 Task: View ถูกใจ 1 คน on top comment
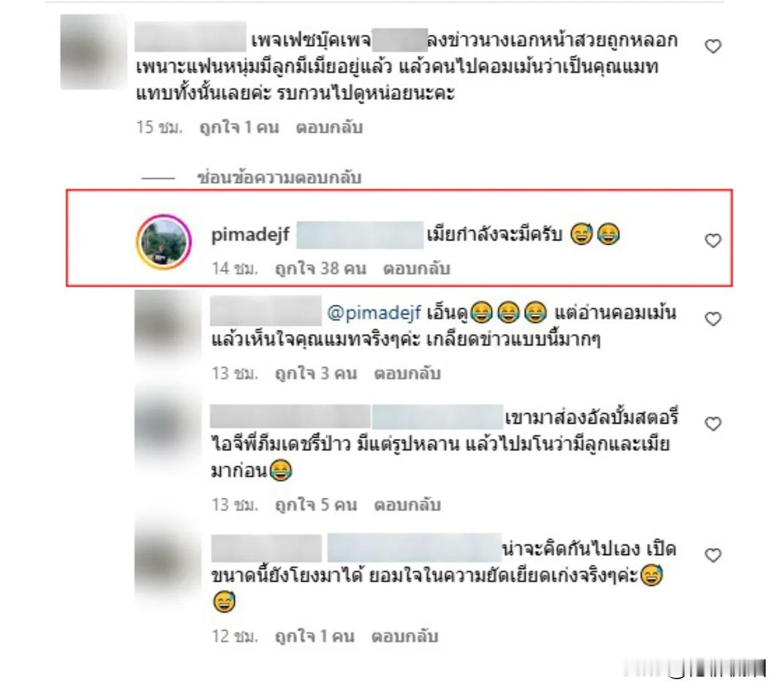pyautogui.click(x=239, y=127)
